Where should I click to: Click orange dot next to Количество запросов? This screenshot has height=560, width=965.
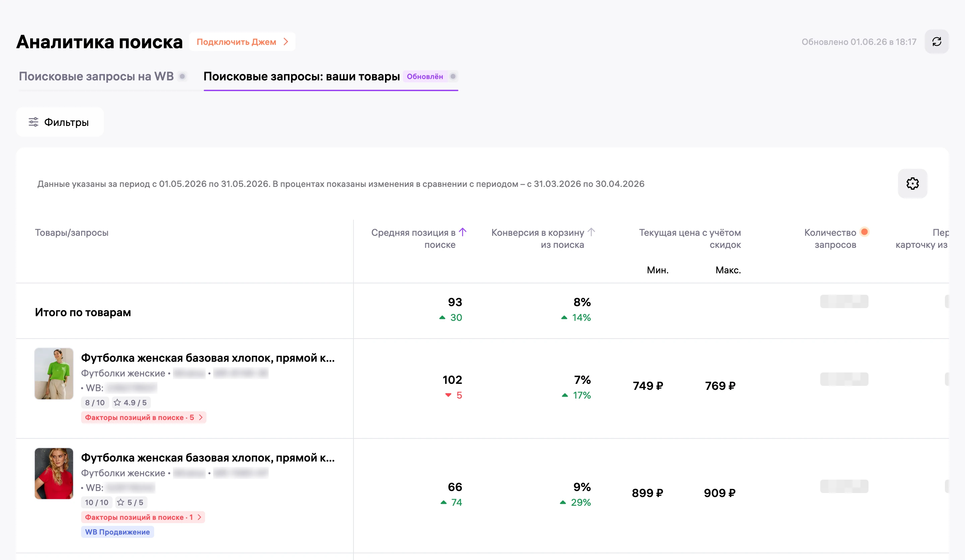(864, 232)
